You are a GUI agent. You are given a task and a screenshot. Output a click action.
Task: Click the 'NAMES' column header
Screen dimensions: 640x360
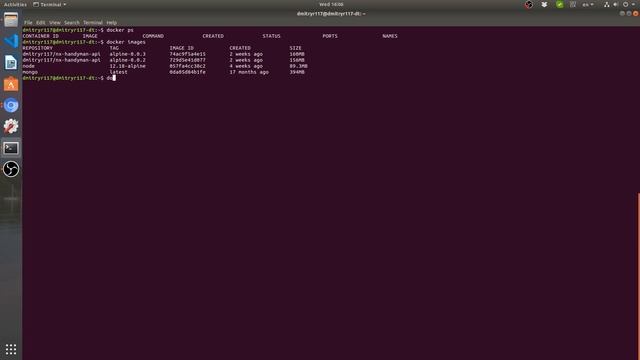[390, 36]
